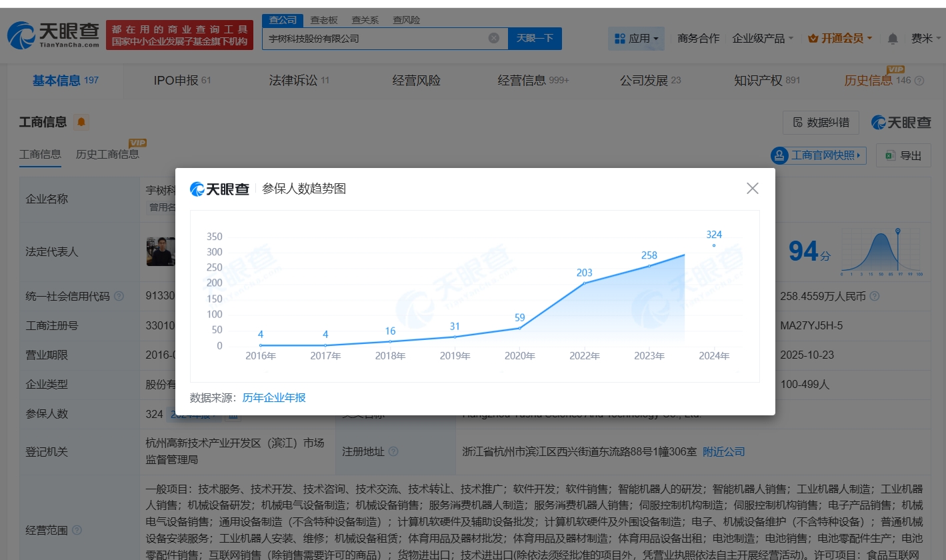The height and width of the screenshot is (560, 946).
Task: Switch to 查公司 search tab
Action: [x=283, y=20]
